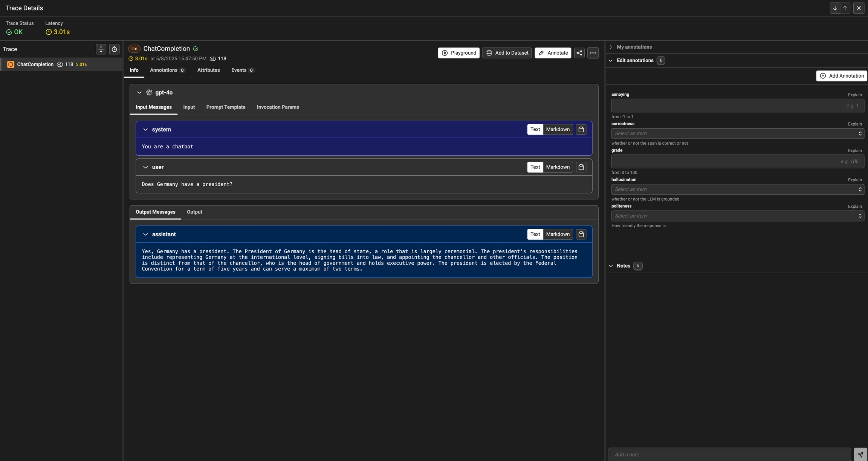Open the correctness annotation dropdown
868x461 pixels.
[737, 134]
